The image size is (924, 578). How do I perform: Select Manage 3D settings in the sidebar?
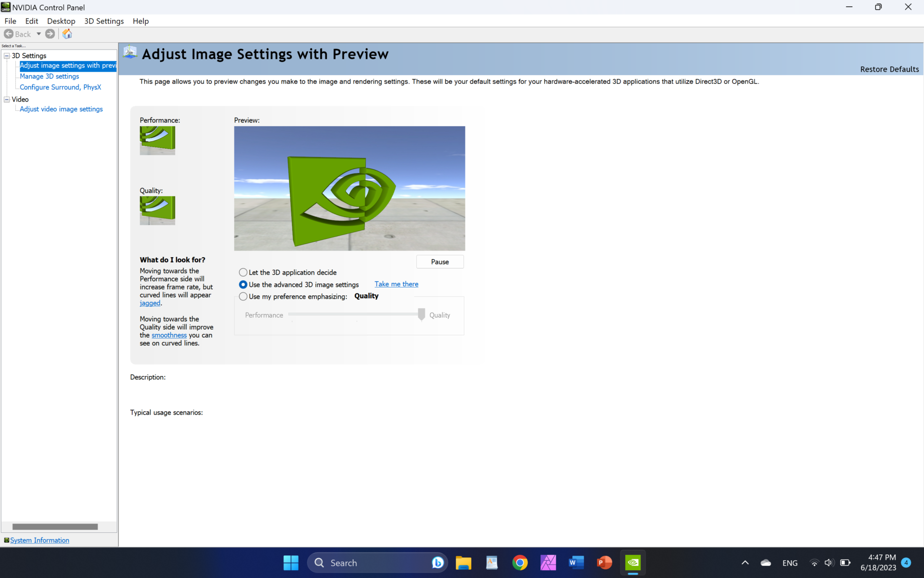point(49,76)
